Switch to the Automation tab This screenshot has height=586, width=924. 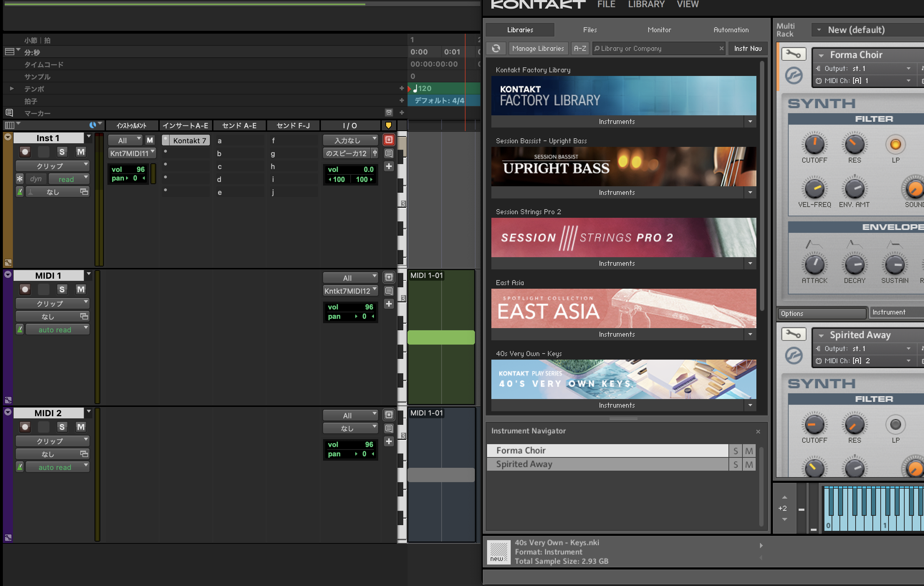click(x=731, y=29)
